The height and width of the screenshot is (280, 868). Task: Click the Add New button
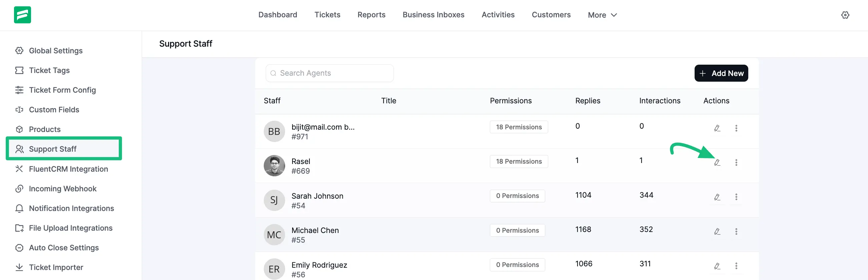click(721, 73)
